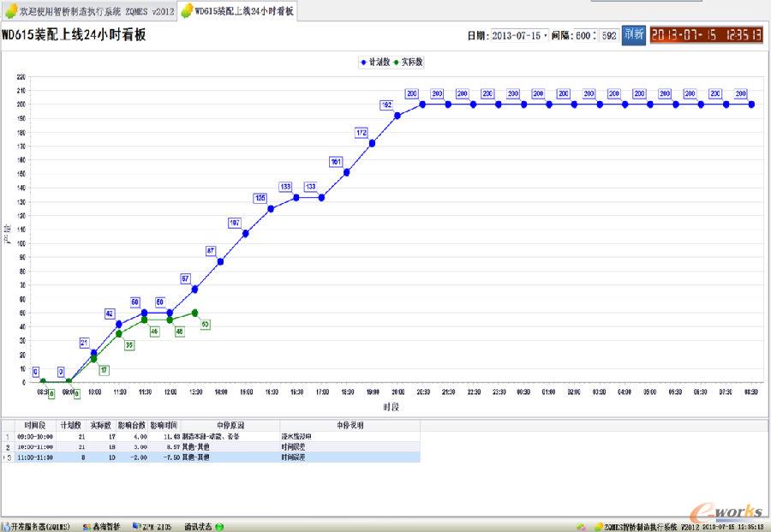Click the welcome tab's yellow-green icon
The height and width of the screenshot is (532, 771).
(10, 11)
